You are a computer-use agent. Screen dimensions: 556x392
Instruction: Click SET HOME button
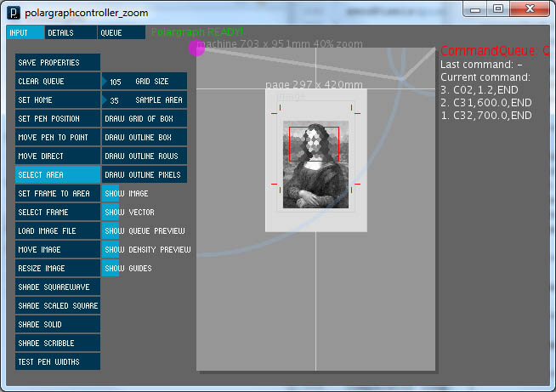click(x=58, y=100)
